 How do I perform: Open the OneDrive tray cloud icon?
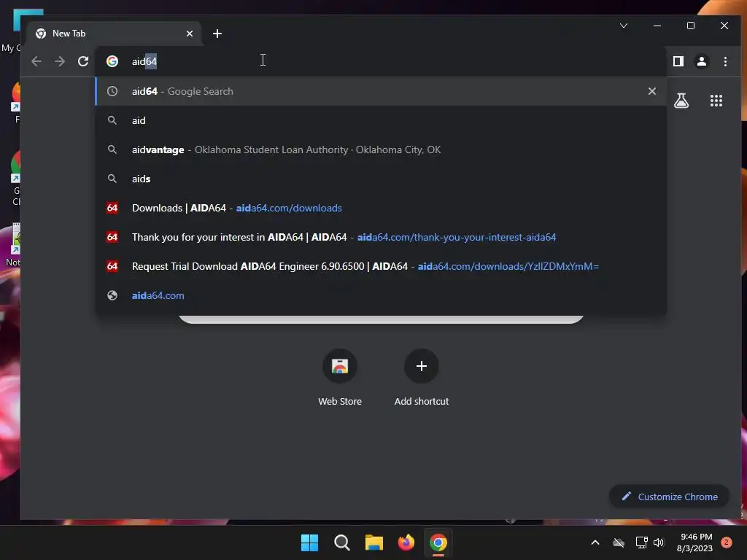(619, 542)
